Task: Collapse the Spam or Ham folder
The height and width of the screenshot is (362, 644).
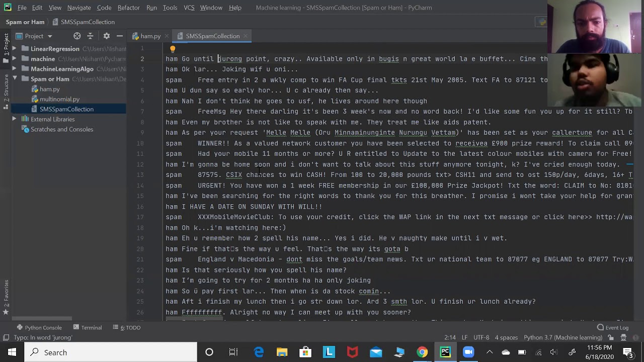Action: pyautogui.click(x=14, y=79)
